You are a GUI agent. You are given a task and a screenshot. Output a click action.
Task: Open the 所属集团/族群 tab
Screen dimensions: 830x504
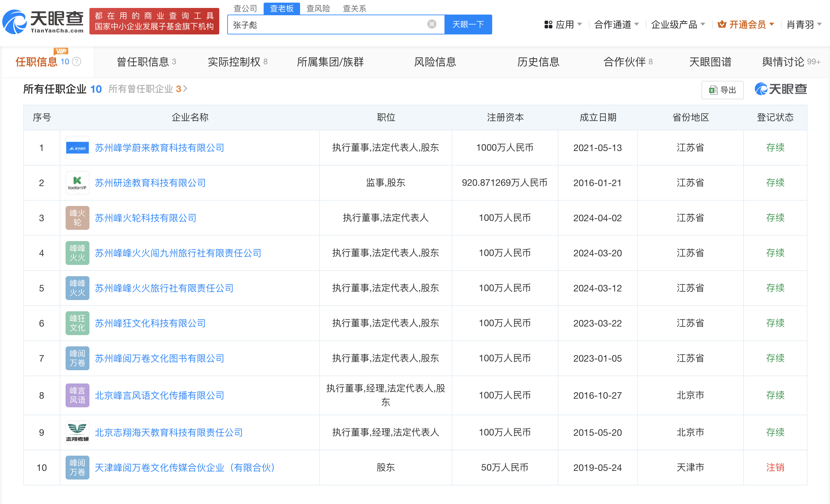330,62
